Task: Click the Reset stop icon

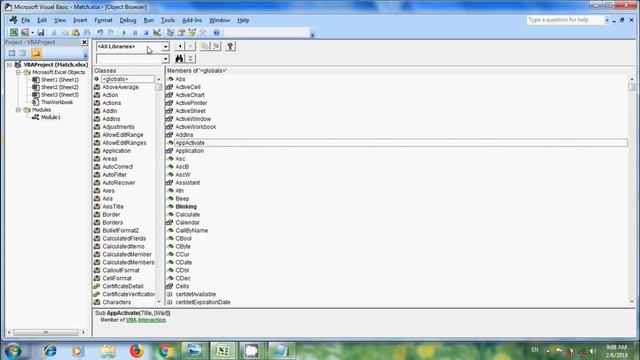Action: (x=146, y=32)
